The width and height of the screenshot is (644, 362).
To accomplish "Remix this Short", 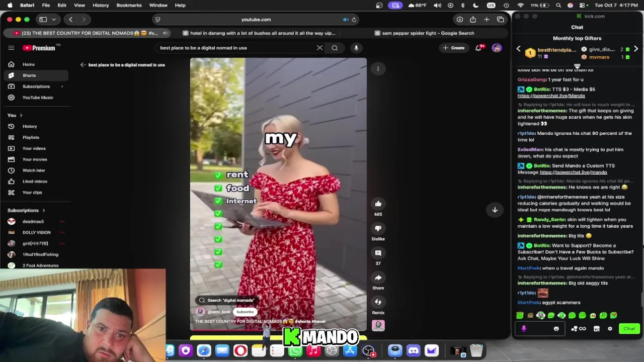I will 378,302.
